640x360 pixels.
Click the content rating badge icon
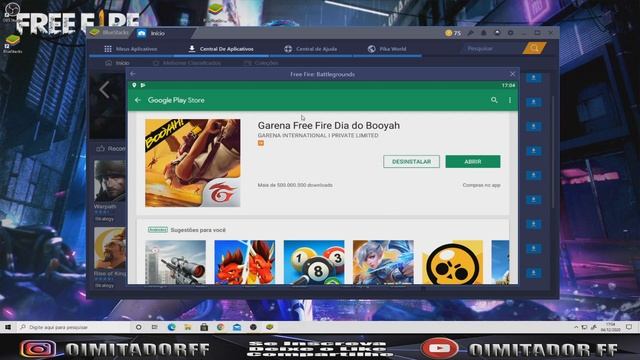[x=261, y=143]
